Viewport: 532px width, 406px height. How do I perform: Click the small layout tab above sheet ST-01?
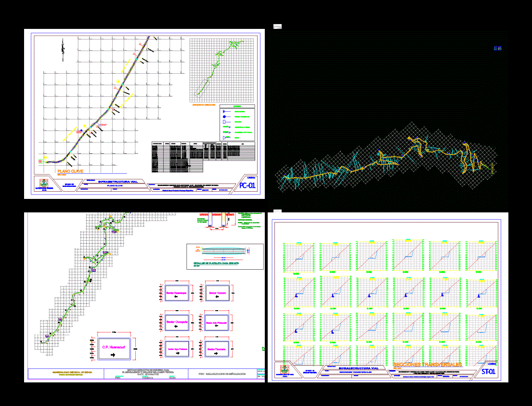tap(277, 211)
